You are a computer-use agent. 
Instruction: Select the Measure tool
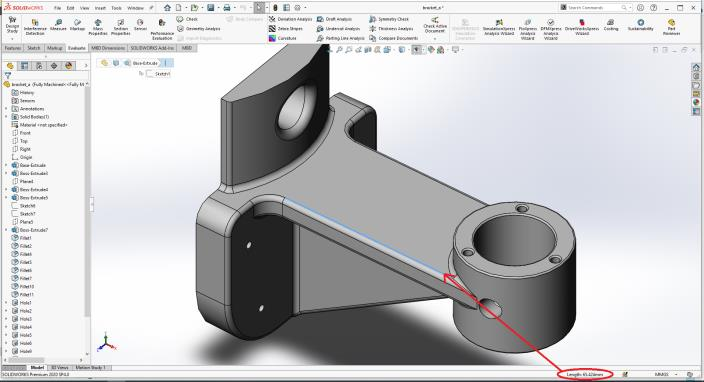click(x=58, y=25)
